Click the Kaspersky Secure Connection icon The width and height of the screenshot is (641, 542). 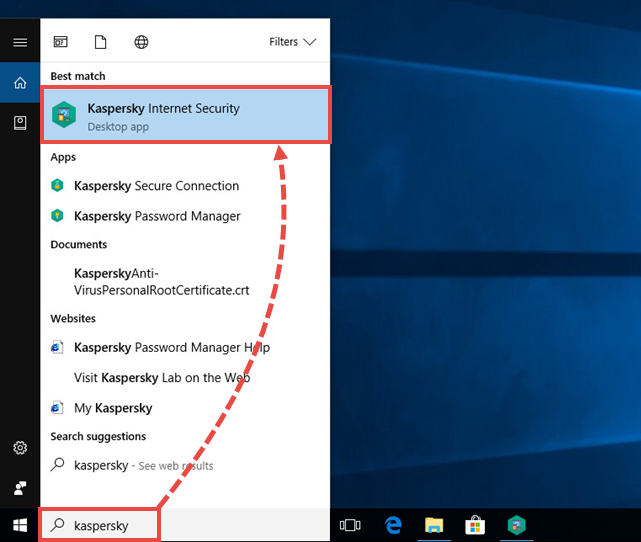(x=57, y=186)
